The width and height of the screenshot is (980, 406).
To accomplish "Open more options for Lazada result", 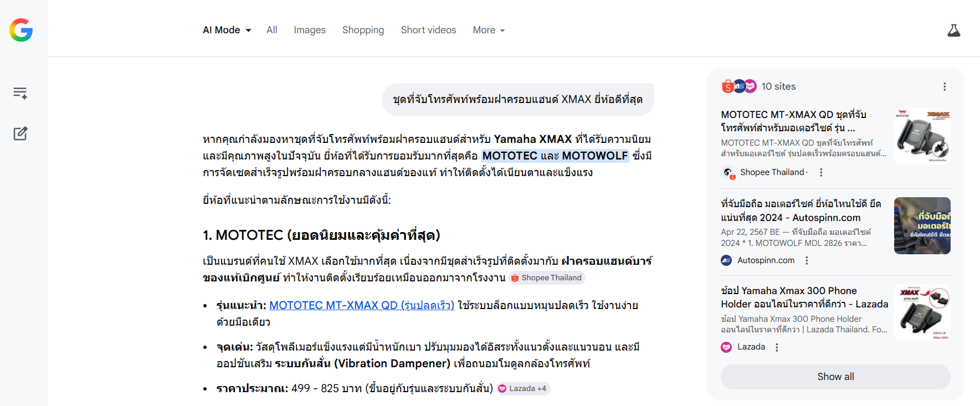I will 777,347.
